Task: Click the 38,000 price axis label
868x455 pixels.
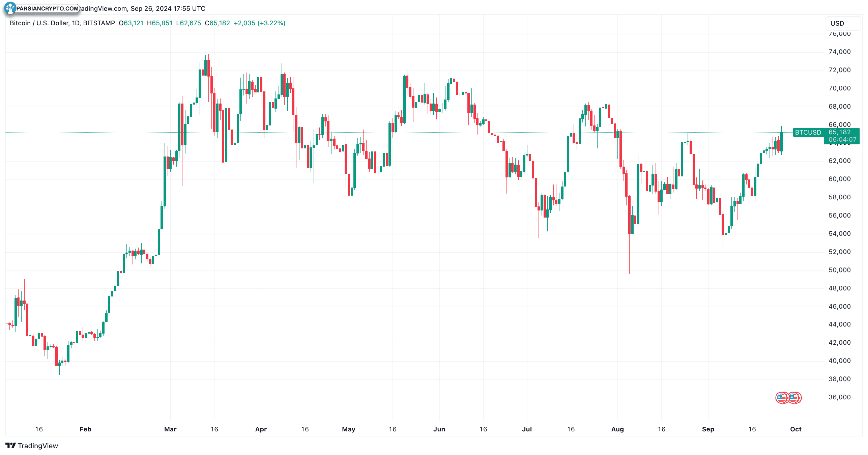Action: [839, 379]
